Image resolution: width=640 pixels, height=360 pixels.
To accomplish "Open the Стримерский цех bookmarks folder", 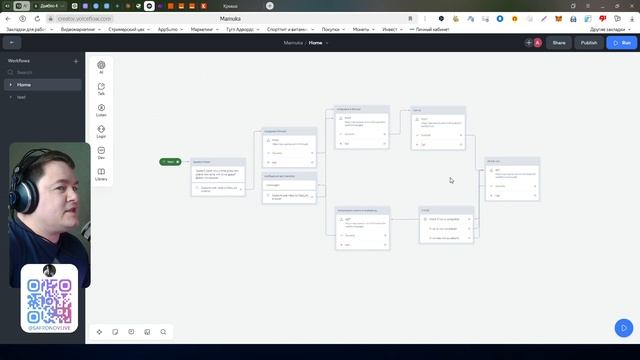I will tap(129, 29).
